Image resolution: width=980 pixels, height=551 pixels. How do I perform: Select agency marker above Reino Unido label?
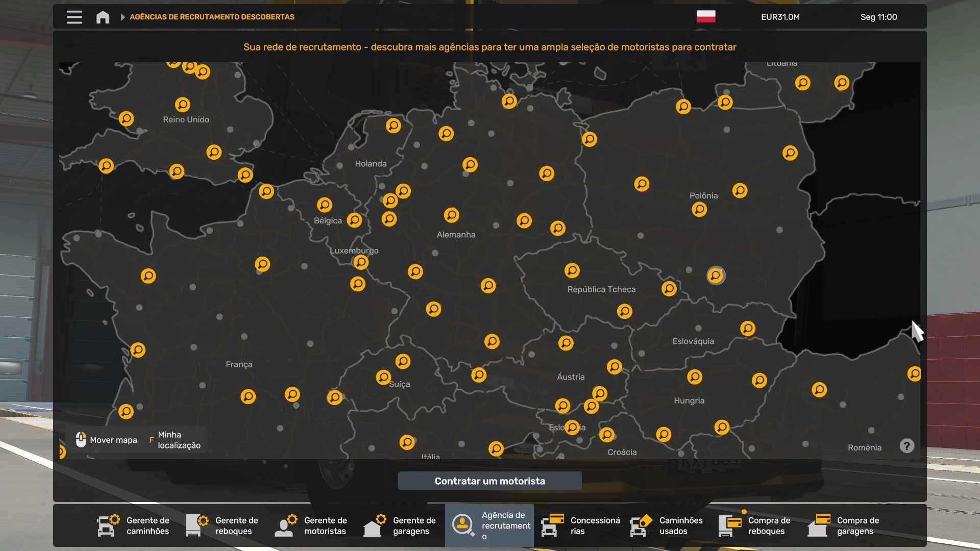[x=182, y=105]
